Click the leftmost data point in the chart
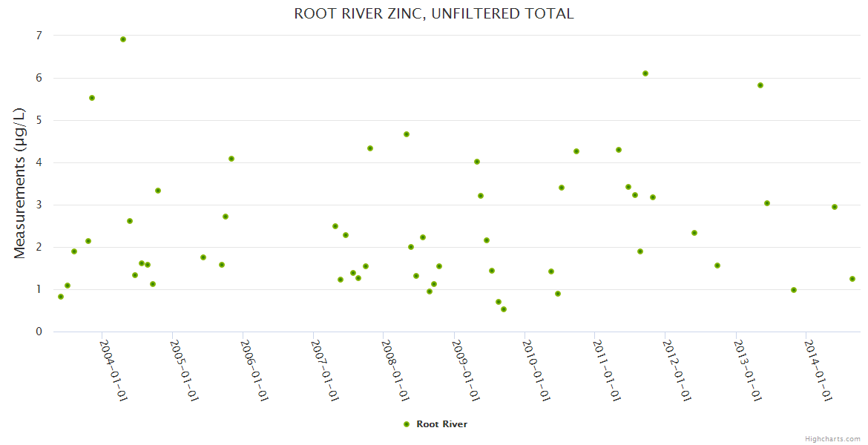The height and width of the screenshot is (445, 868). tap(61, 297)
